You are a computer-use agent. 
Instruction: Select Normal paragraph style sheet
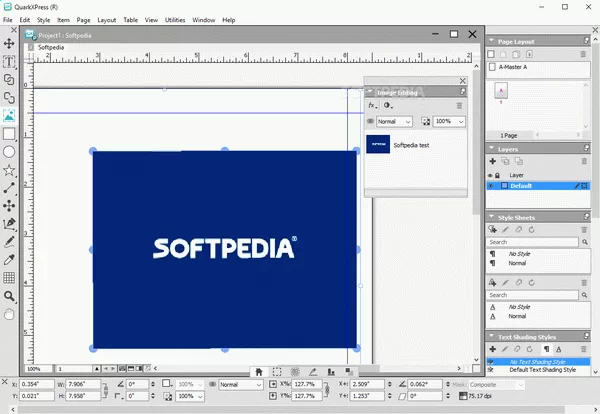pyautogui.click(x=538, y=263)
